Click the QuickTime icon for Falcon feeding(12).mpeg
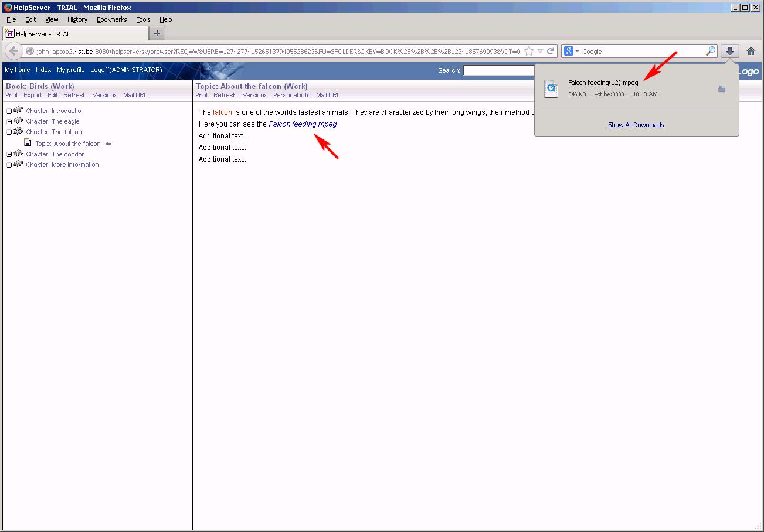The image size is (764, 532). tap(551, 88)
